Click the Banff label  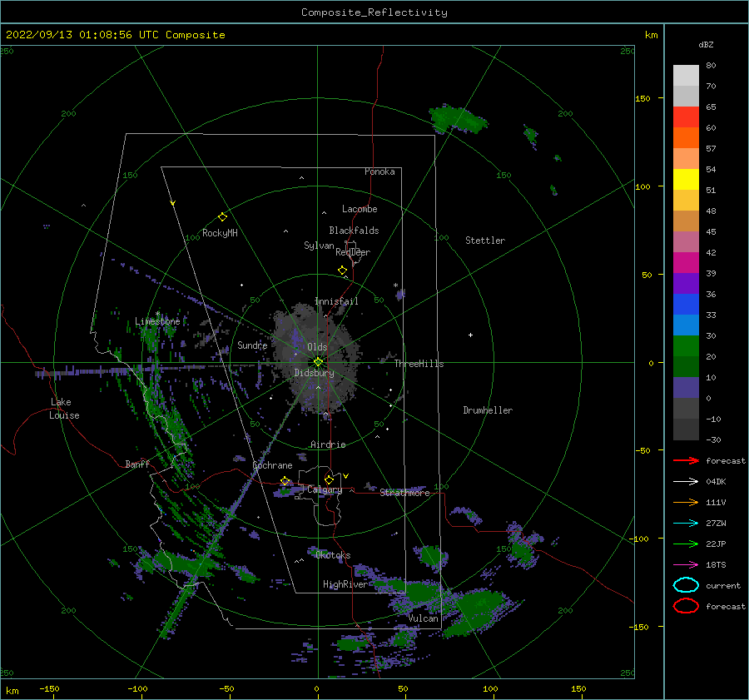click(x=137, y=464)
